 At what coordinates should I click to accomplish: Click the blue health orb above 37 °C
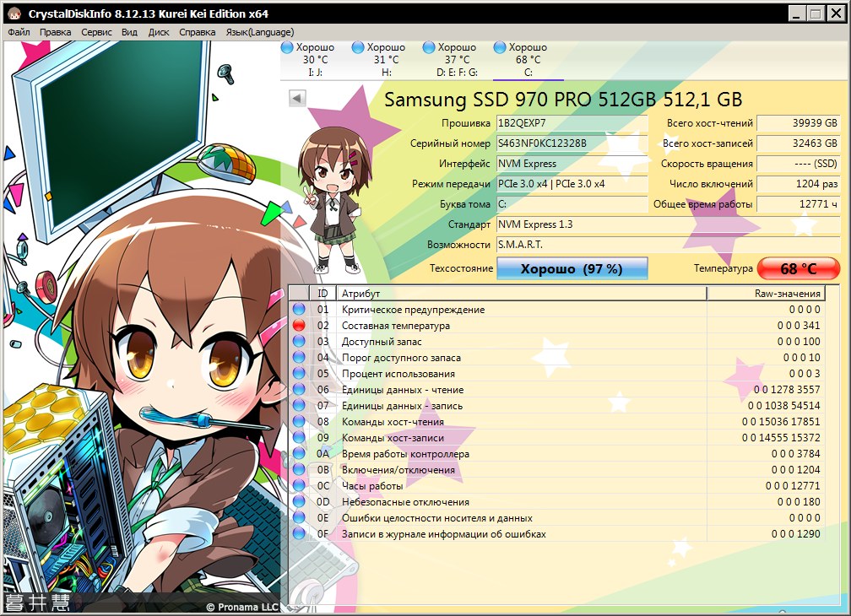point(429,48)
